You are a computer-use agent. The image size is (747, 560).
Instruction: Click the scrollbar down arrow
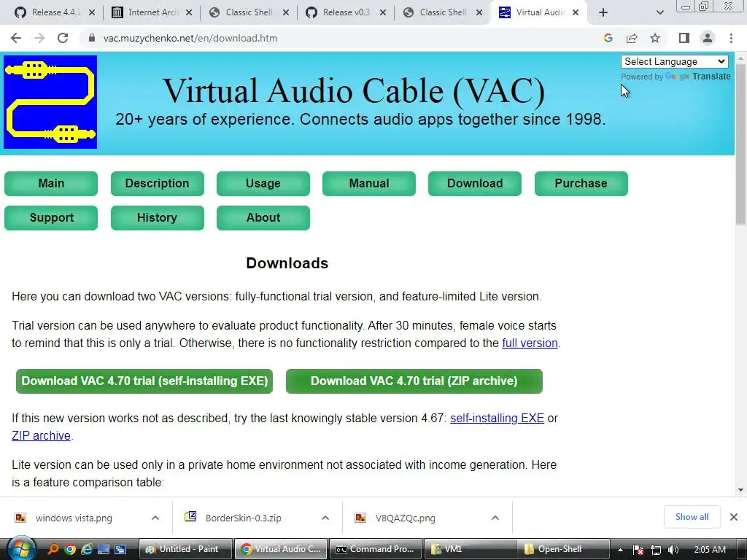click(740, 489)
